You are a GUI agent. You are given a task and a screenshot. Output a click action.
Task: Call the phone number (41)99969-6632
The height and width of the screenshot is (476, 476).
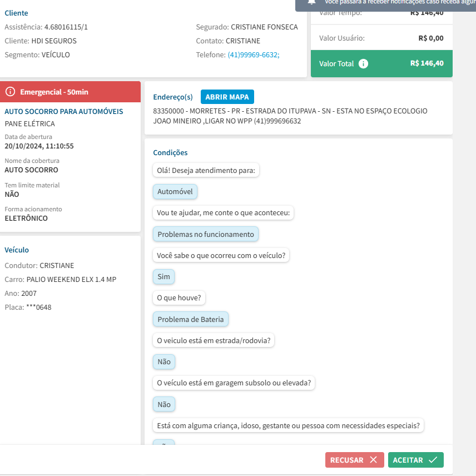click(x=253, y=54)
